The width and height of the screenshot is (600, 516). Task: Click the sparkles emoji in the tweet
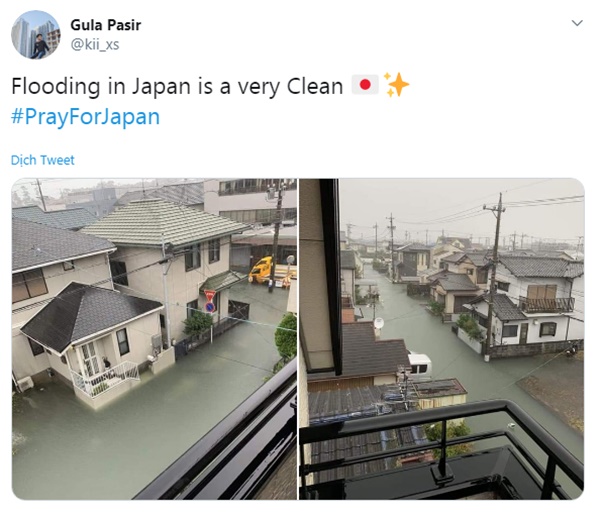(x=396, y=86)
